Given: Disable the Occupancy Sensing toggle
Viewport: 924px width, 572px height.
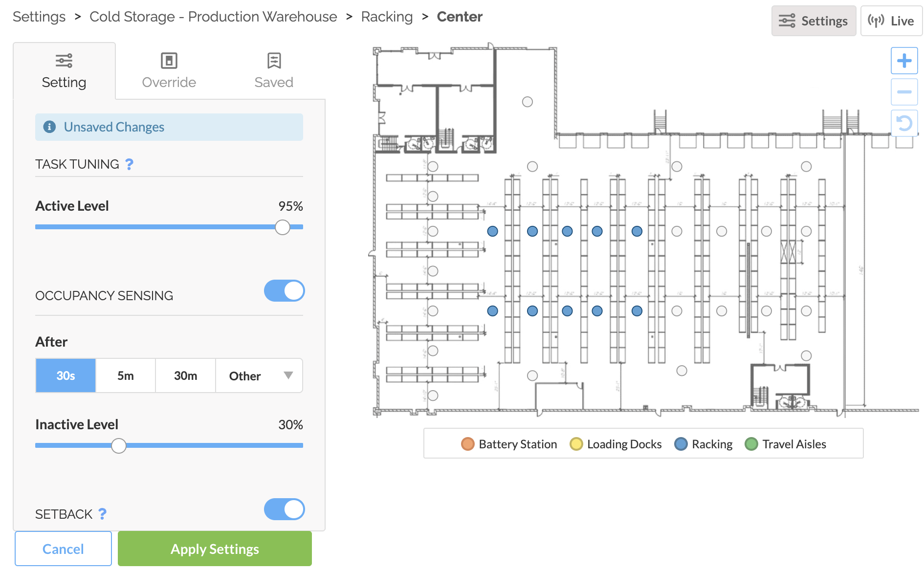Looking at the screenshot, I should click(284, 291).
